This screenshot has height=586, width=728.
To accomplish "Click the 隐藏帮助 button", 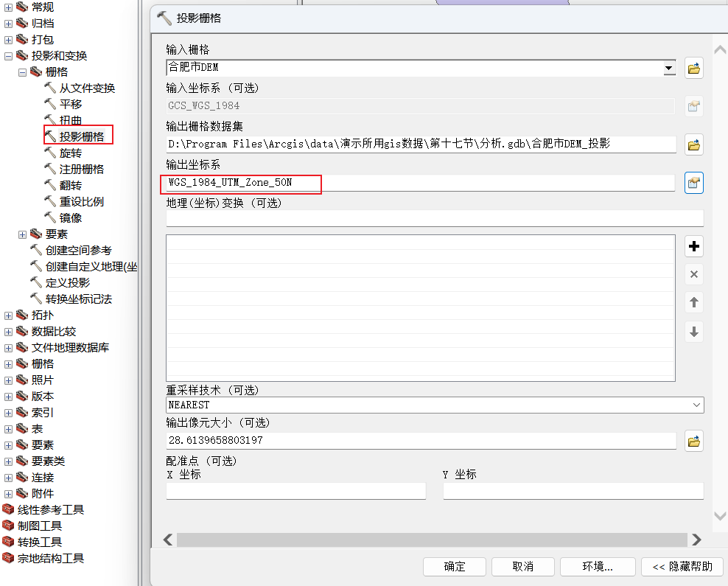I will coord(682,567).
